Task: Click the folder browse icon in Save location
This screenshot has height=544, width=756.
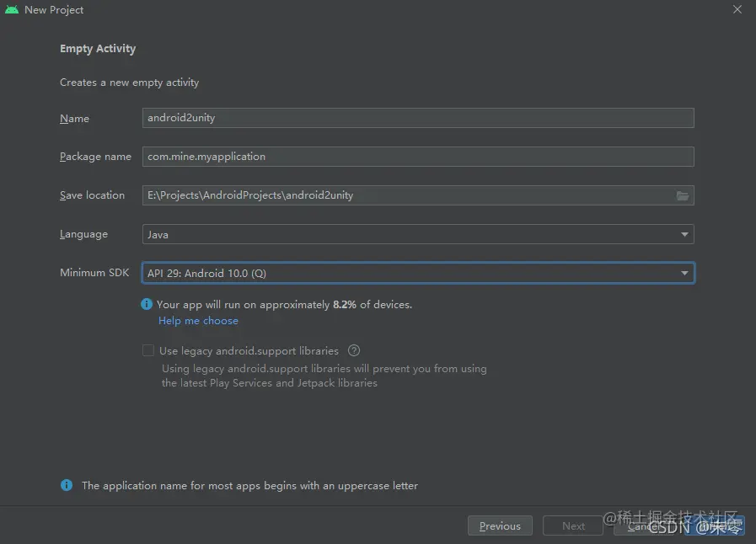Action: [682, 195]
